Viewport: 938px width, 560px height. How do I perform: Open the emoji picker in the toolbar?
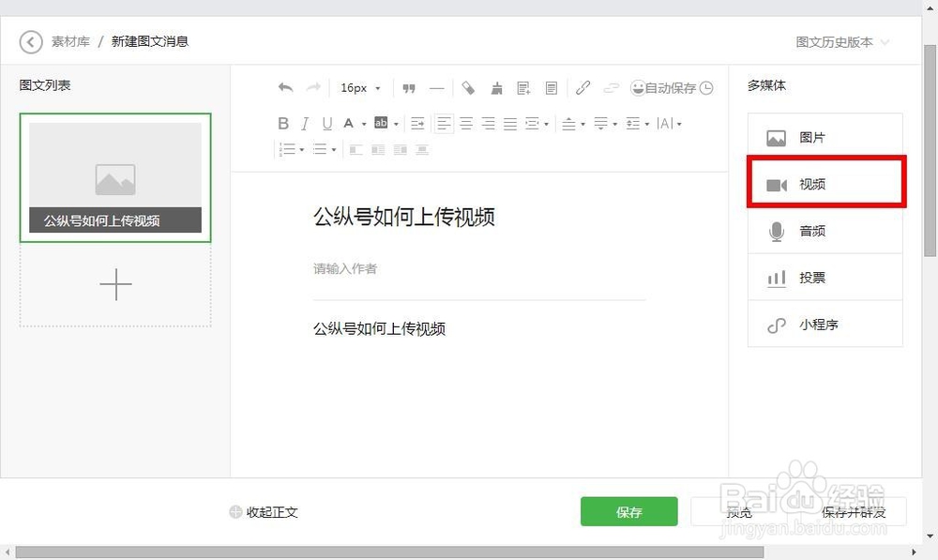click(x=638, y=87)
